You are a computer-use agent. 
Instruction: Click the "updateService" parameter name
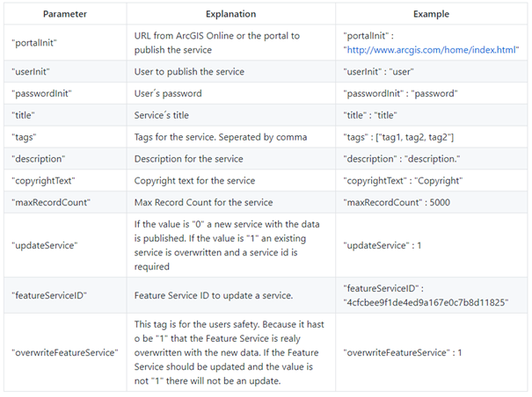click(43, 245)
